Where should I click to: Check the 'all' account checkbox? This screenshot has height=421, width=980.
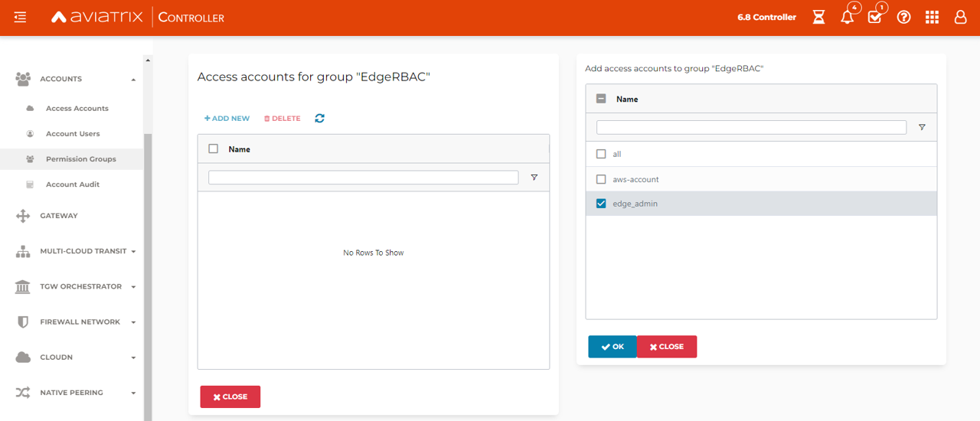(x=601, y=154)
